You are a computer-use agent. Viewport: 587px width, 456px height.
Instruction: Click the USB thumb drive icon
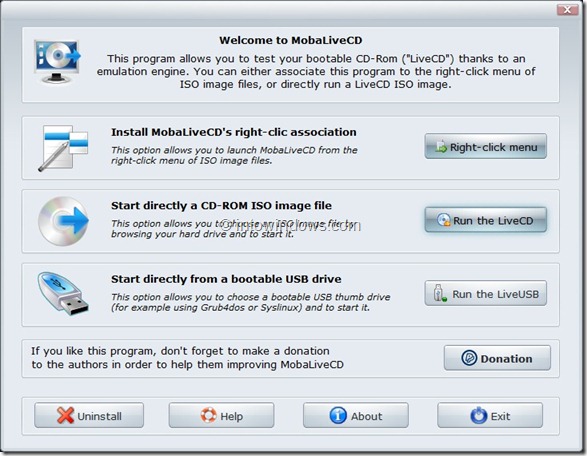[x=63, y=294]
